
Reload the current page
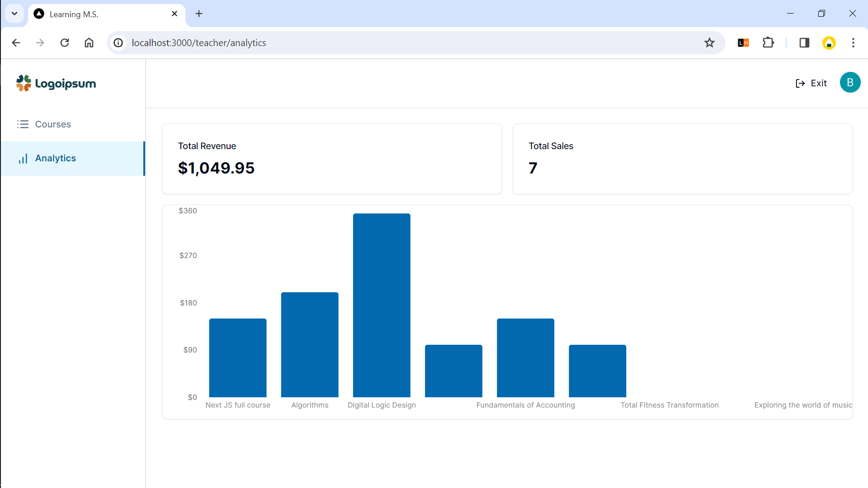coord(65,42)
